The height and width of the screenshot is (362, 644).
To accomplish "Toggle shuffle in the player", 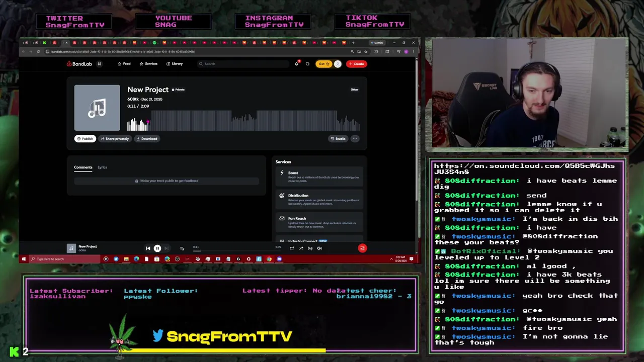I will tap(301, 248).
